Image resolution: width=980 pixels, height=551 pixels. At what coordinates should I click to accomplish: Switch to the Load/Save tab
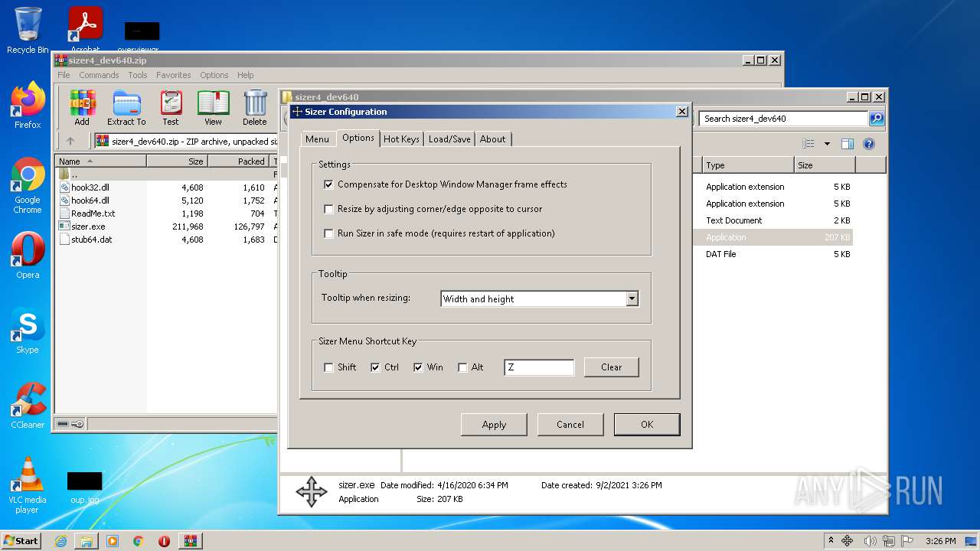pos(449,139)
